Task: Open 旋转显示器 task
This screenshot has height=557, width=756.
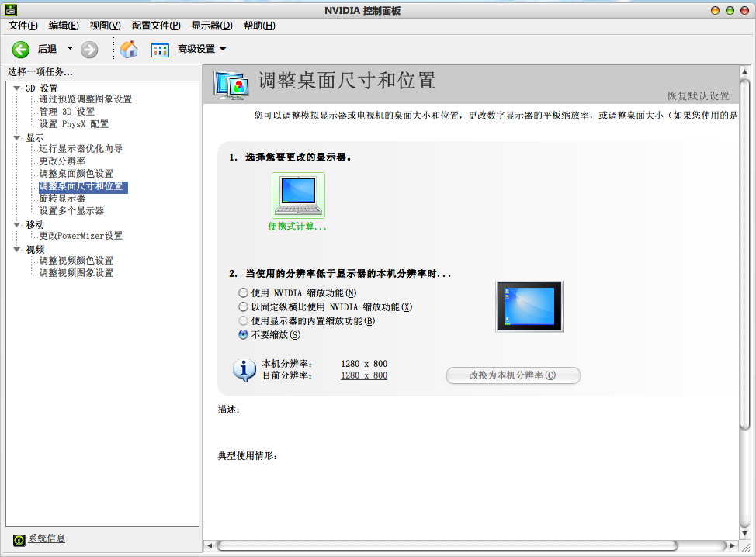Action: (62, 199)
